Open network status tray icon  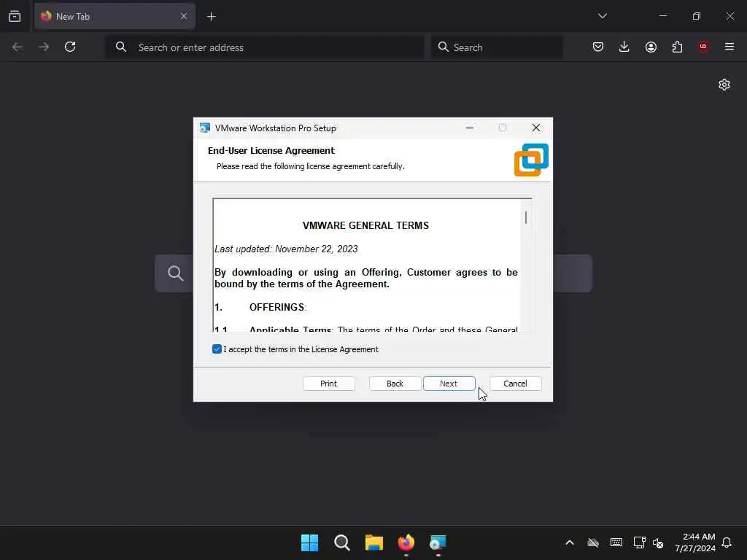pos(639,542)
